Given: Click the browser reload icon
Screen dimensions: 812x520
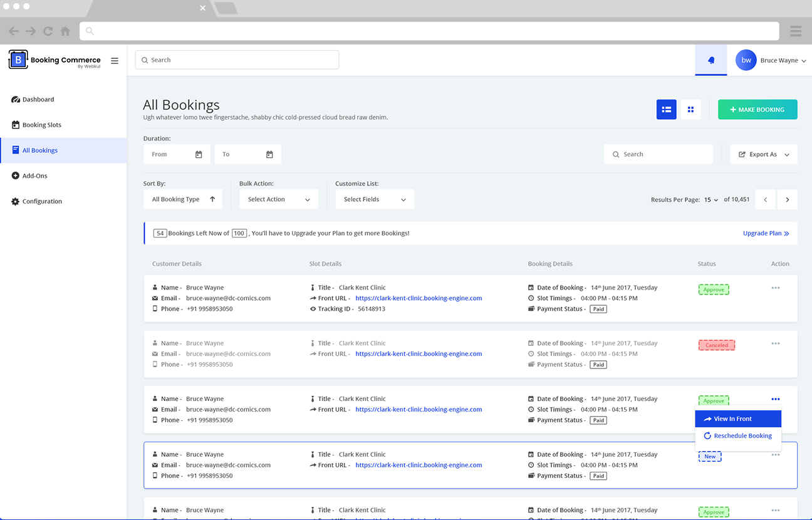Looking at the screenshot, I should pyautogui.click(x=48, y=31).
